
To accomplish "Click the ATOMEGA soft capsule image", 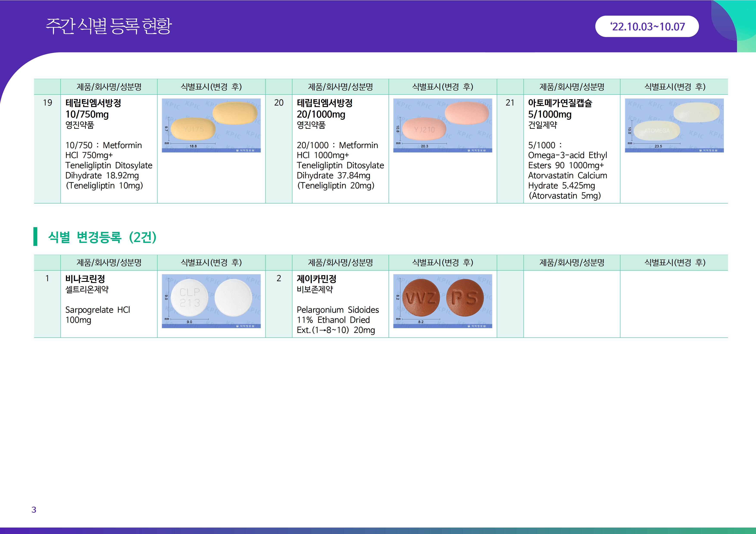I will 674,125.
